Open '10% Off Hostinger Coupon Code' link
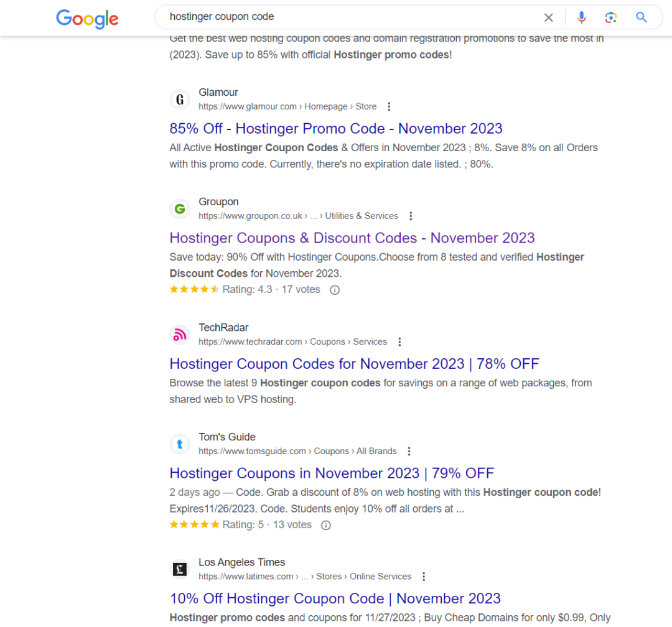 tap(335, 599)
